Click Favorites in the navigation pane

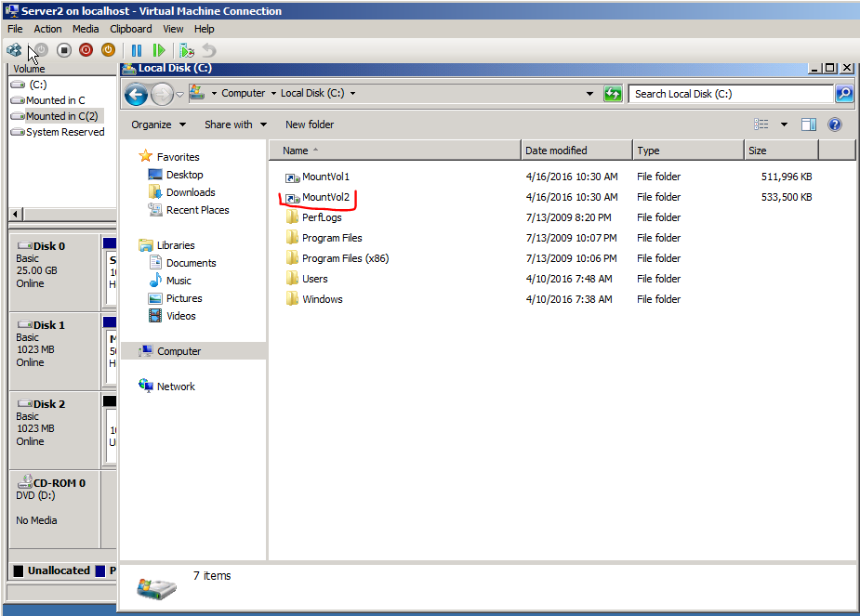(178, 157)
